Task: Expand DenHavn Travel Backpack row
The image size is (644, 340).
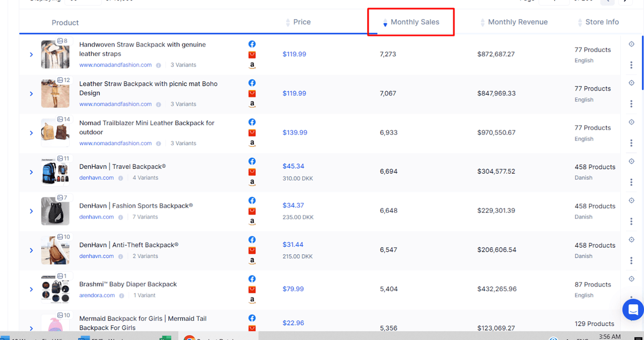Action: (31, 172)
